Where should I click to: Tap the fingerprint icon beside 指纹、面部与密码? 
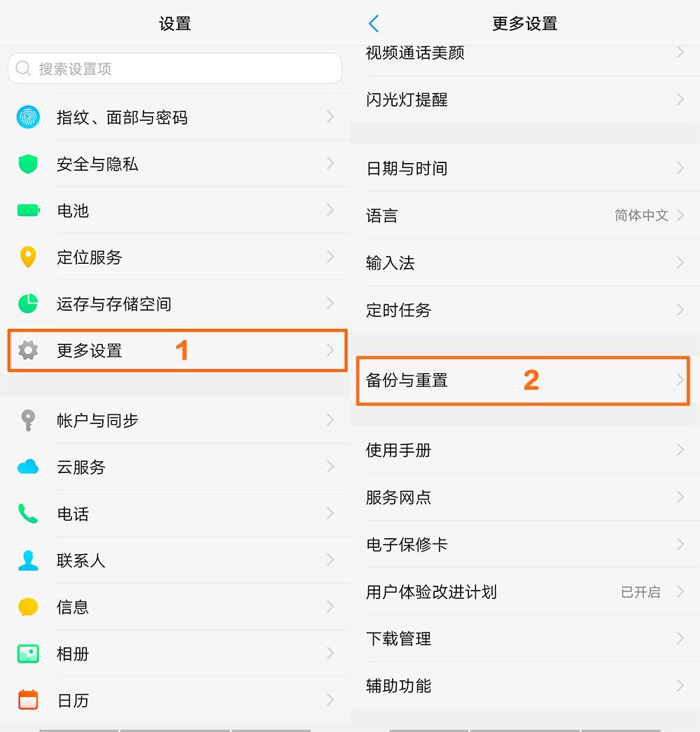[x=27, y=117]
